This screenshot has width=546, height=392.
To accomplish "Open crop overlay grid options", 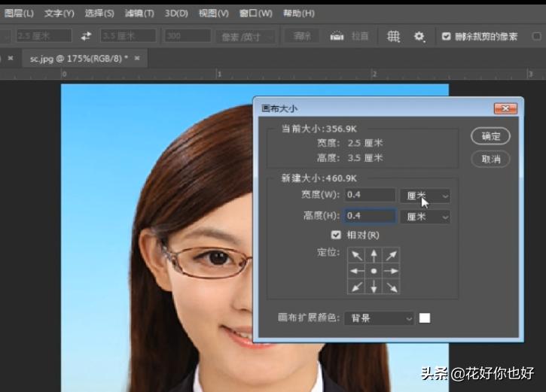I will 393,36.
